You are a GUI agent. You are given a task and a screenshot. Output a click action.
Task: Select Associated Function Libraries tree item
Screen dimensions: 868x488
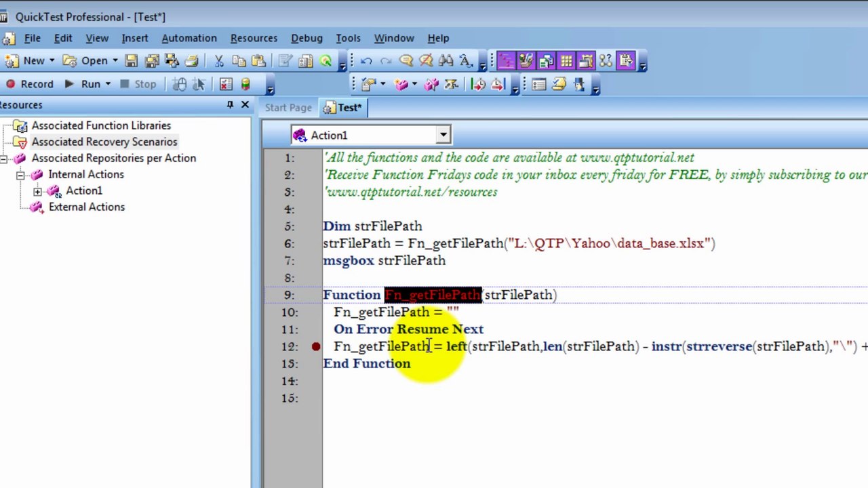101,125
